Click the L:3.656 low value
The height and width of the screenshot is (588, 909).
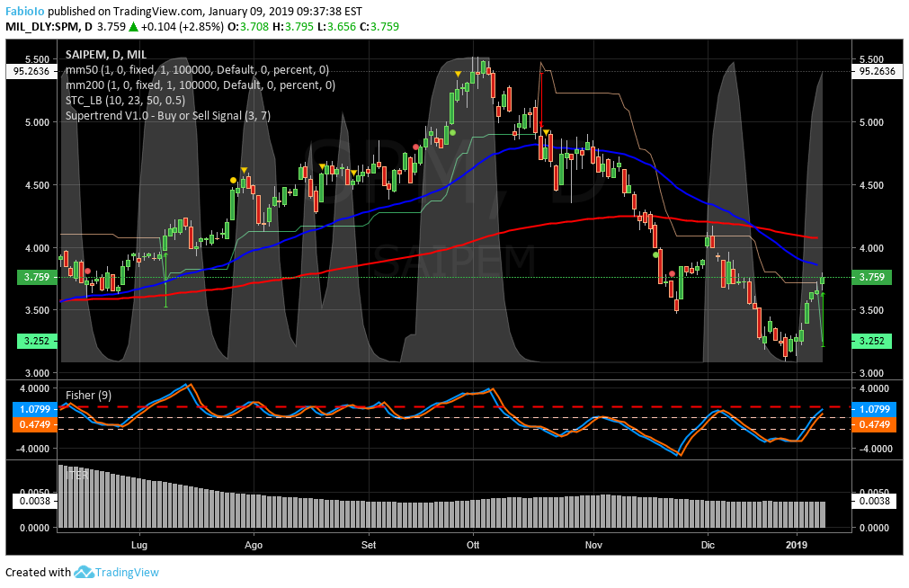pos(336,27)
